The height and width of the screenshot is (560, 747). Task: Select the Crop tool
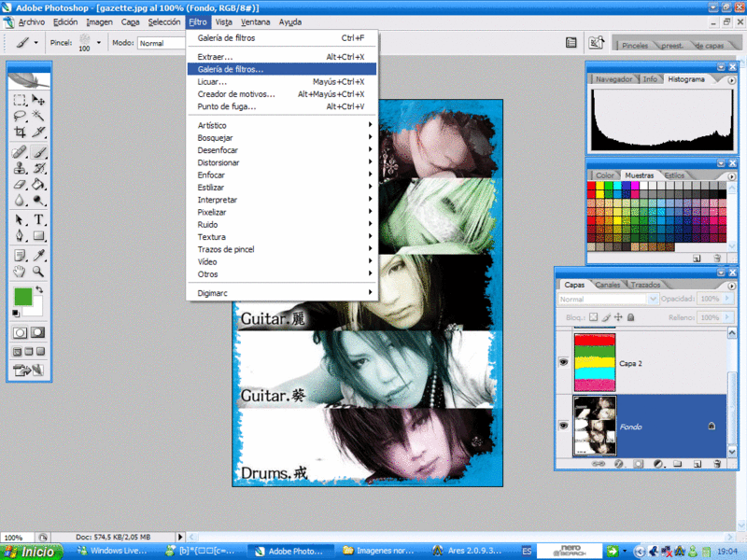click(20, 132)
